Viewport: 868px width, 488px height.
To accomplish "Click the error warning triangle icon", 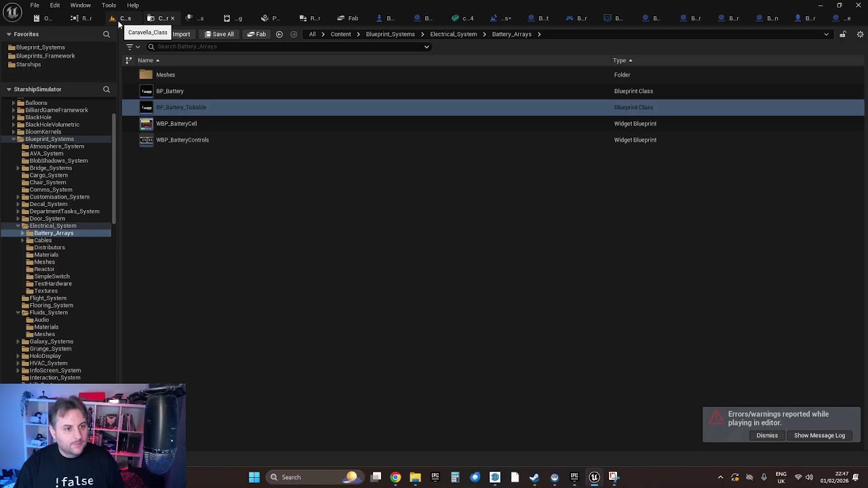I will 716,418.
